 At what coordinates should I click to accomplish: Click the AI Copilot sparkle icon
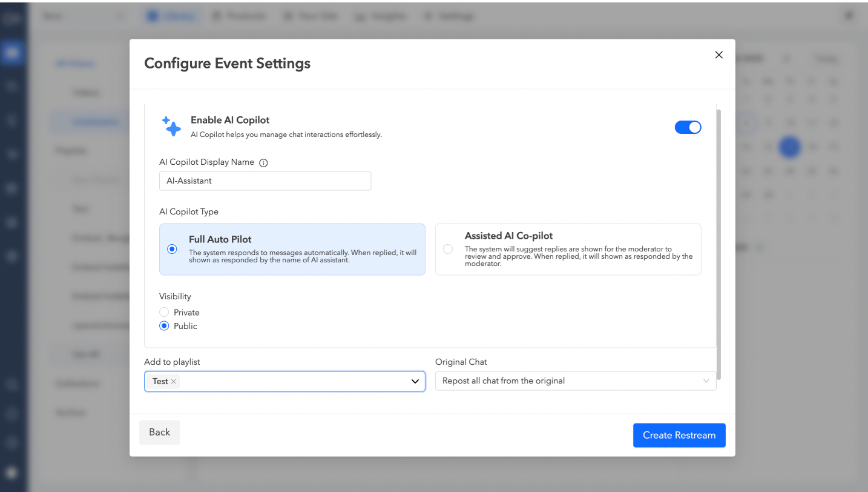171,126
